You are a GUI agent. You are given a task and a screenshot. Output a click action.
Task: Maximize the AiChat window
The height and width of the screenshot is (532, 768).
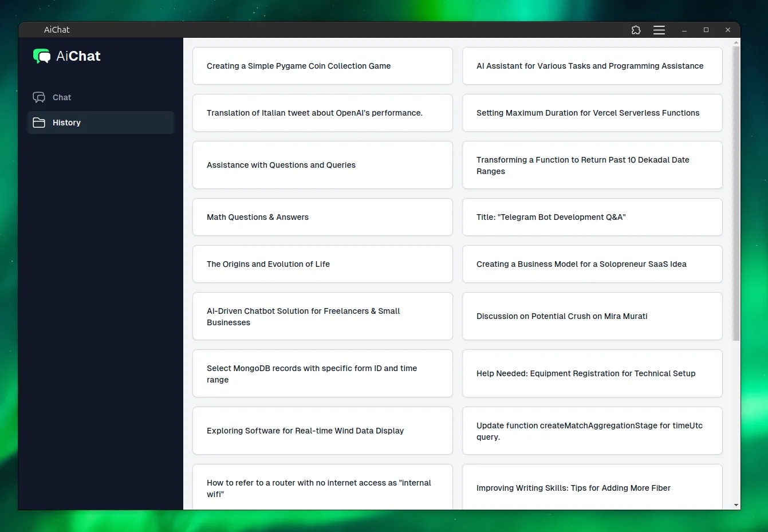click(706, 30)
